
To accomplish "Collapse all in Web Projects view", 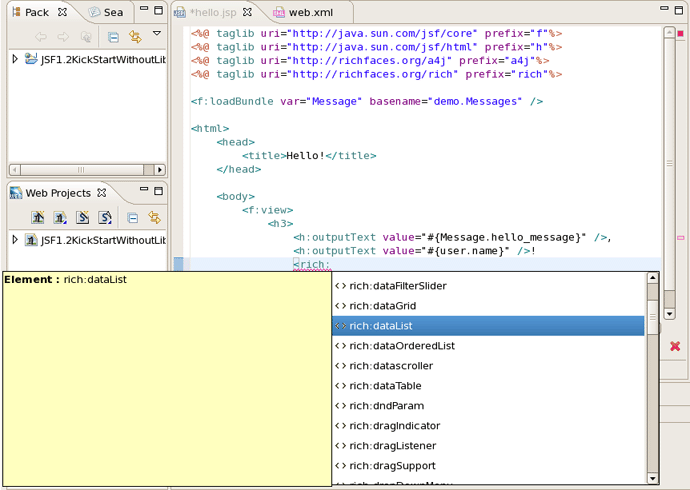I will 132,217.
